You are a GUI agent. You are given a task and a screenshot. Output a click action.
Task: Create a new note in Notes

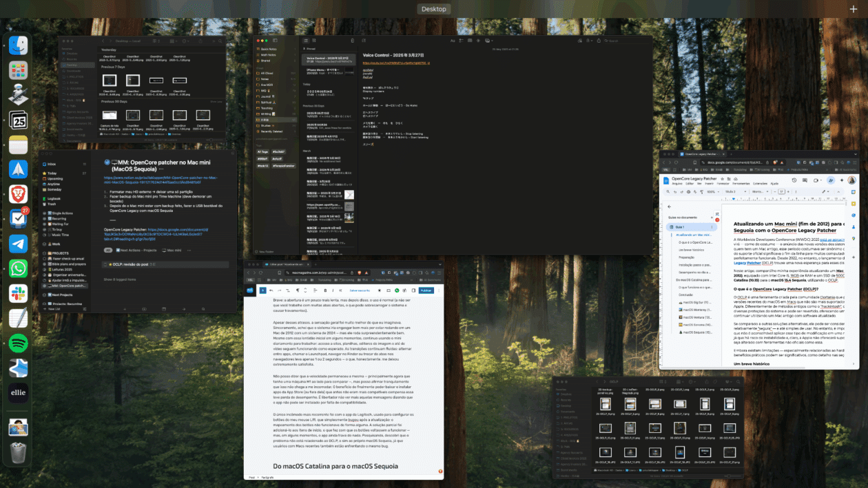point(364,41)
